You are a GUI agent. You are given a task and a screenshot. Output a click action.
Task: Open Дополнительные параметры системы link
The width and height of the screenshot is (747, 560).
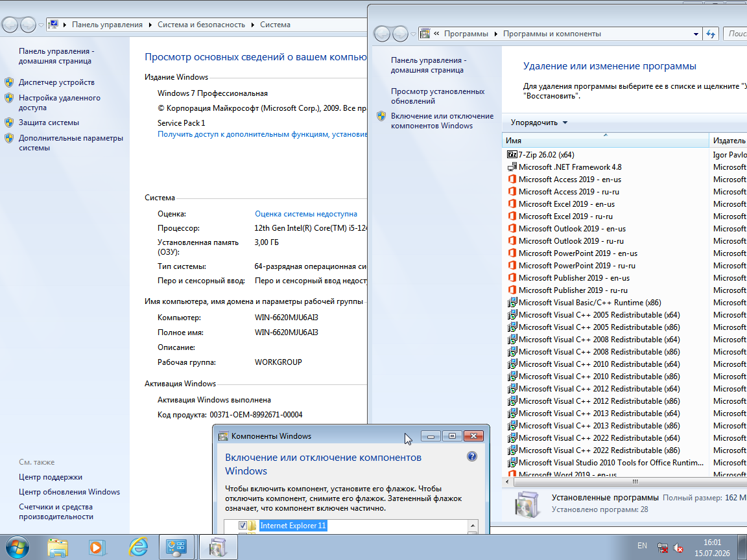click(x=71, y=143)
